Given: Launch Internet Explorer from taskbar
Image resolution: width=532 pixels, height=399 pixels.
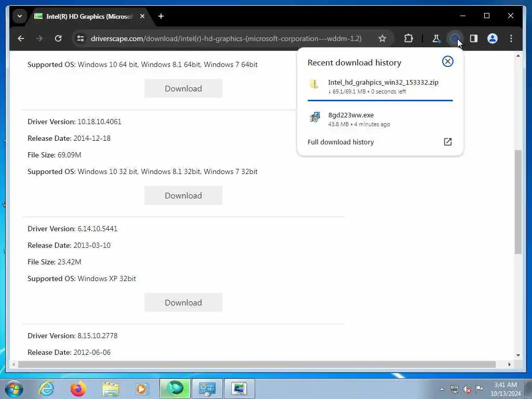Looking at the screenshot, I should coord(46,389).
